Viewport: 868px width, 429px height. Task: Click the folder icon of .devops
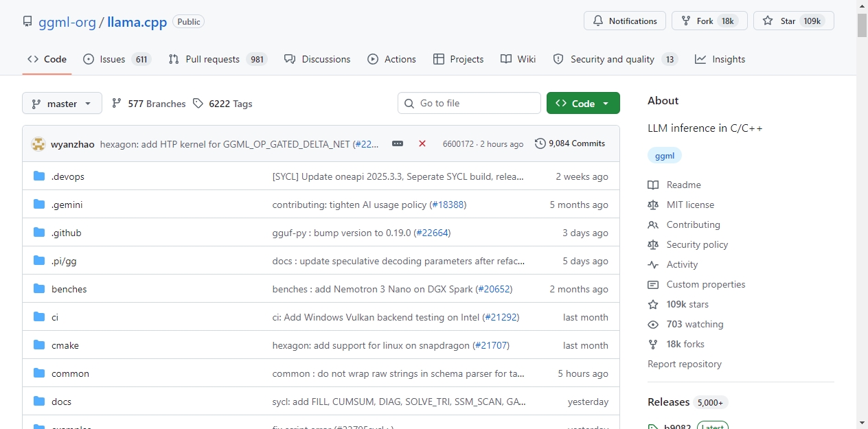point(39,176)
